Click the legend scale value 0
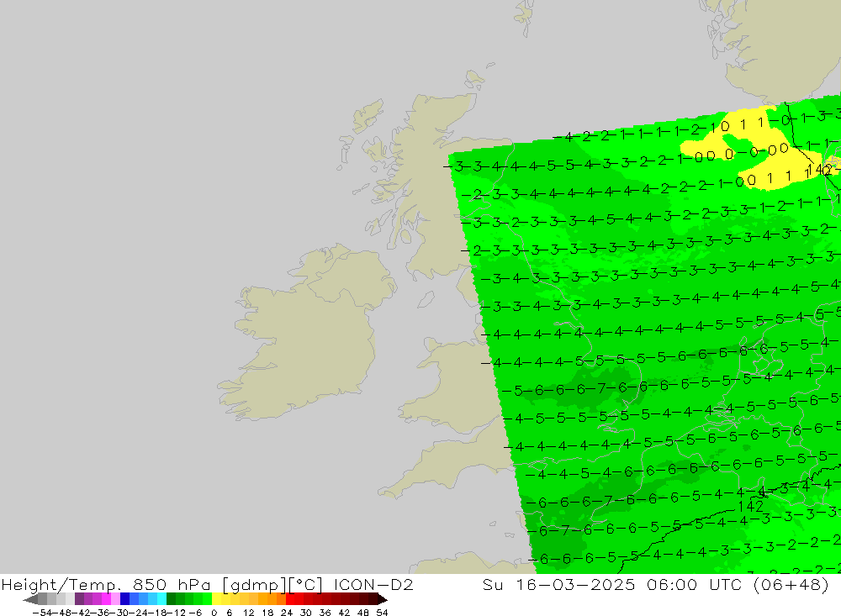Viewport: 841px width, 616px height. click(x=214, y=613)
